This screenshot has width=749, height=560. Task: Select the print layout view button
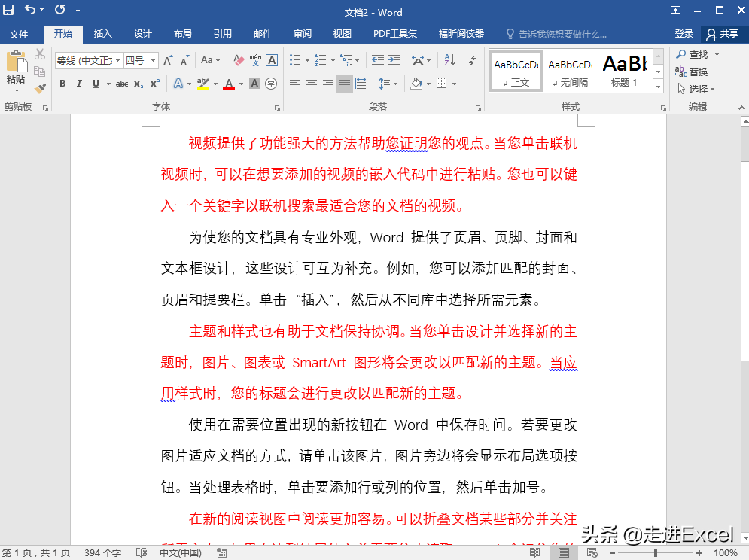564,552
